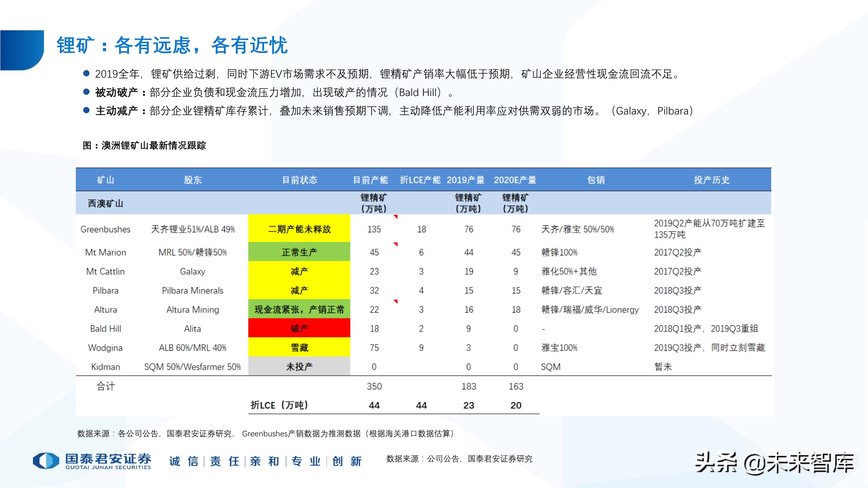Image resolution: width=868 pixels, height=488 pixels.
Task: Click the 减产 status cell for Pilbara
Action: tap(299, 290)
